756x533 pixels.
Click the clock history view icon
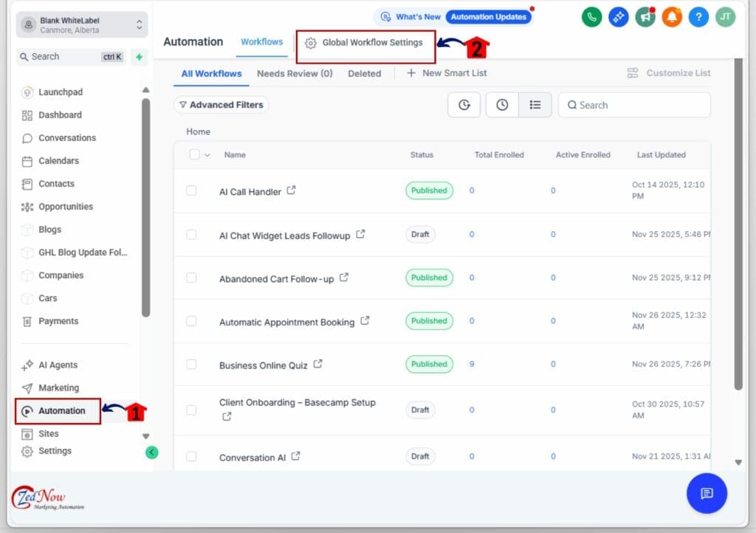[x=502, y=105]
